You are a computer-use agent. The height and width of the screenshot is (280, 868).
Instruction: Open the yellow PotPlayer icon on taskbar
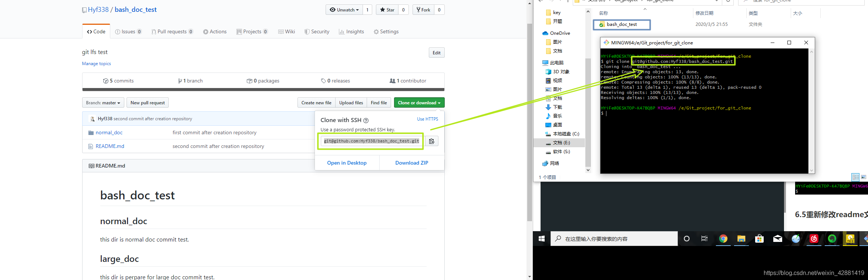coord(850,239)
